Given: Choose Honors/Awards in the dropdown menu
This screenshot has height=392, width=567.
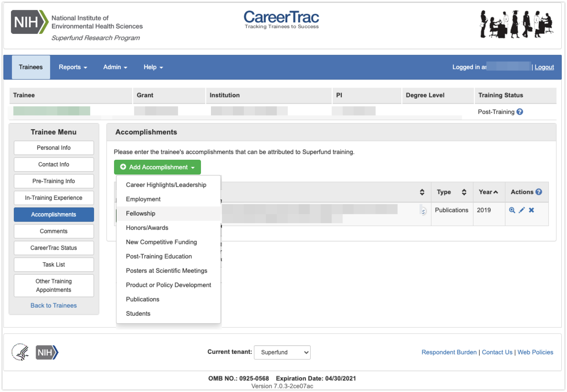Looking at the screenshot, I should (147, 228).
